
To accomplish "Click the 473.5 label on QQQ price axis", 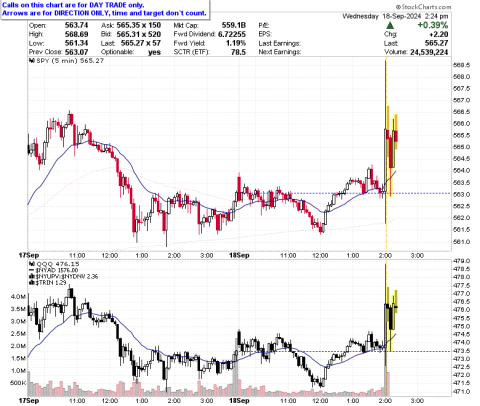I will coord(461,351).
